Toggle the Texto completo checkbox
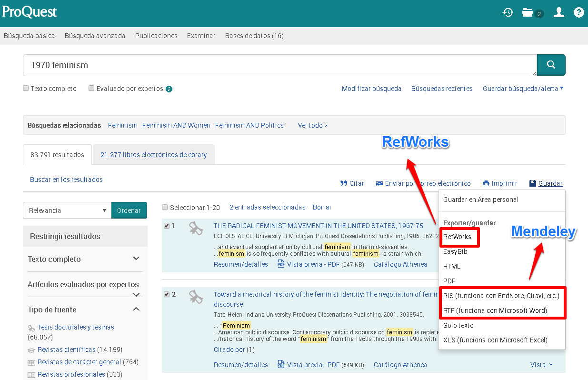Screen dimensions: 588x380 tap(26, 88)
